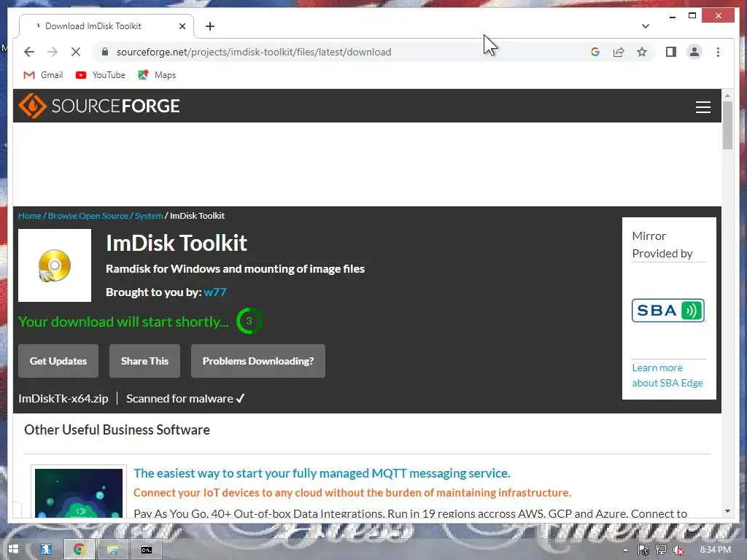Click the SBA mirror logo
Image resolution: width=747 pixels, height=560 pixels.
coord(668,311)
